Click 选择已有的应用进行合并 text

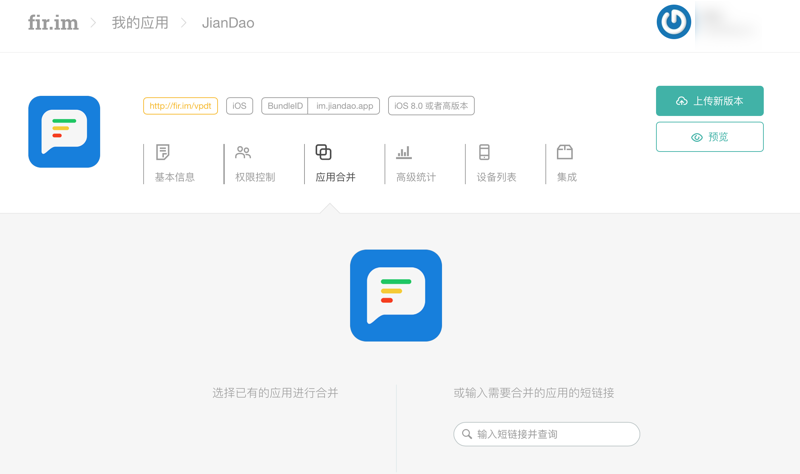point(276,393)
